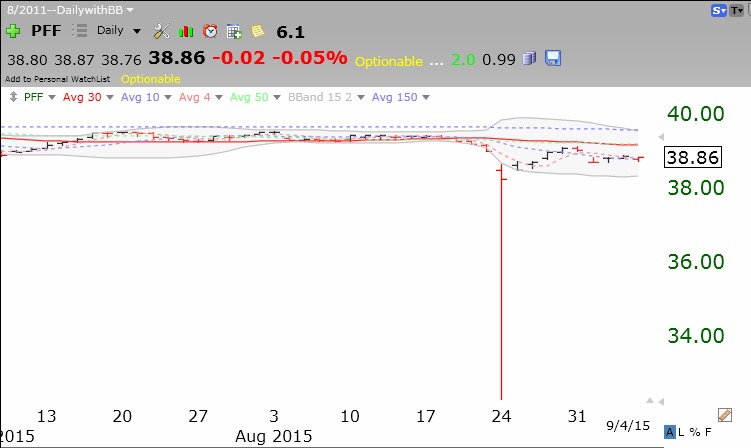Open the 8/2011--DailywithBB layout dropdown
This screenshot has width=751, height=448.
pyautogui.click(x=70, y=10)
